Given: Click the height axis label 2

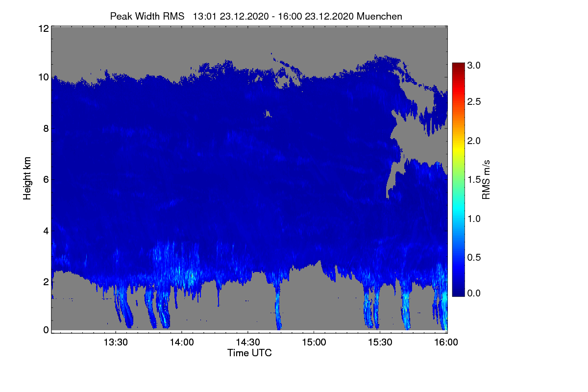Looking at the screenshot, I should tap(46, 282).
